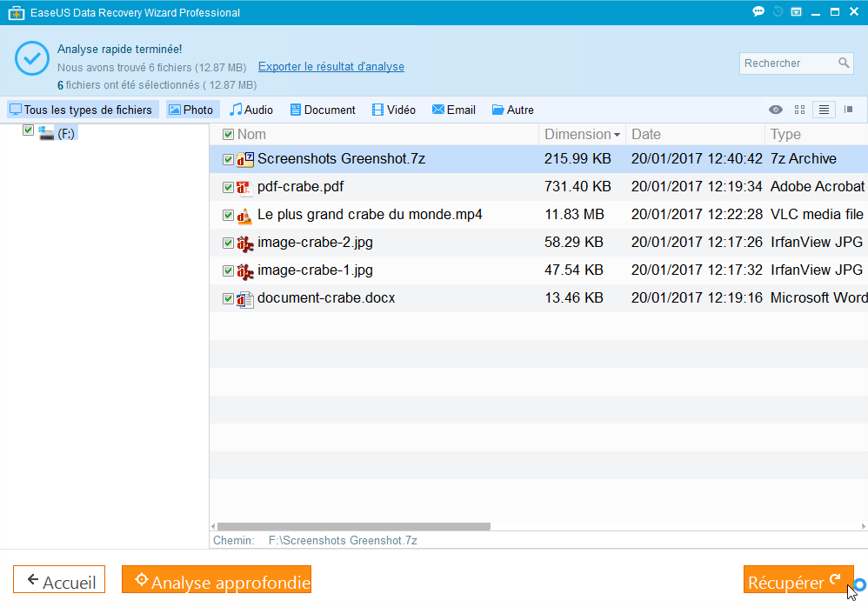This screenshot has width=868, height=607.
Task: Click the 11.83 MB size cell
Action: 574,215
